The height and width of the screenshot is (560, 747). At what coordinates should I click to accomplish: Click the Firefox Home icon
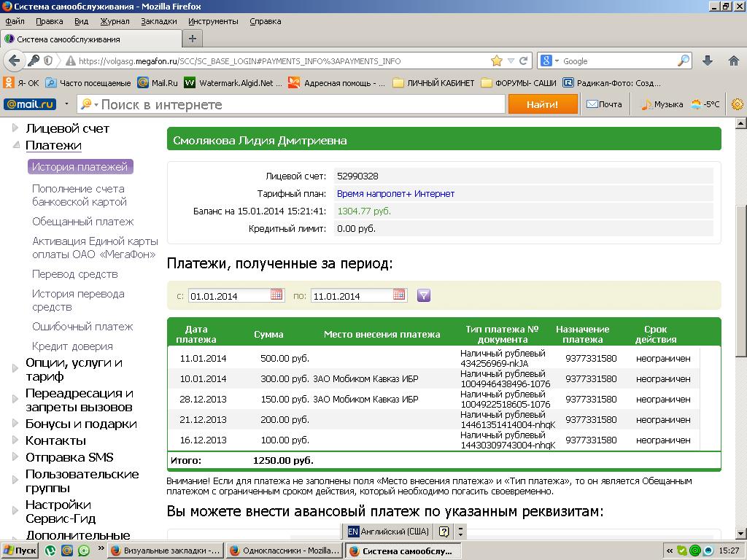(733, 61)
